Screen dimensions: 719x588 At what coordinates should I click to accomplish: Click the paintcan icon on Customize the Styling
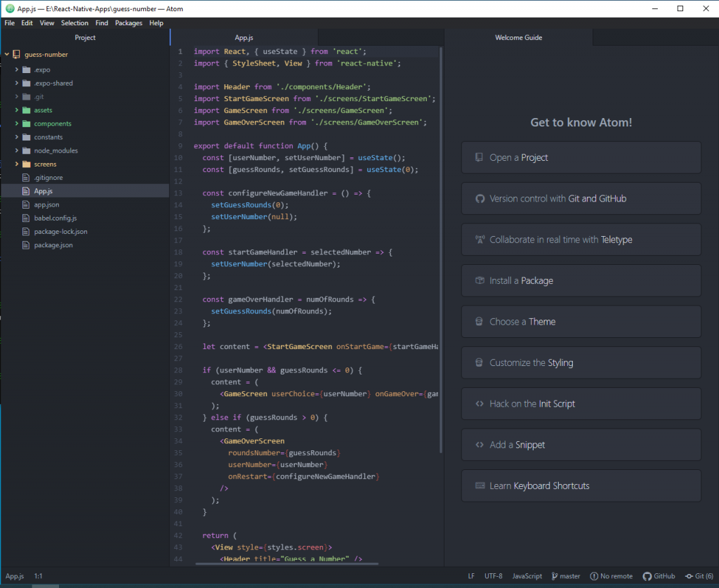point(479,362)
